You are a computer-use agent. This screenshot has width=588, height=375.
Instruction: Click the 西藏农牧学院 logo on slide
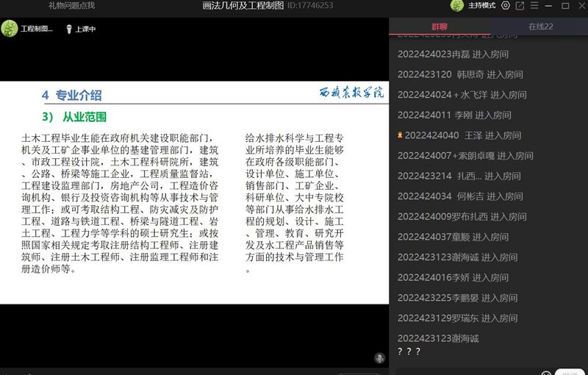pyautogui.click(x=351, y=93)
